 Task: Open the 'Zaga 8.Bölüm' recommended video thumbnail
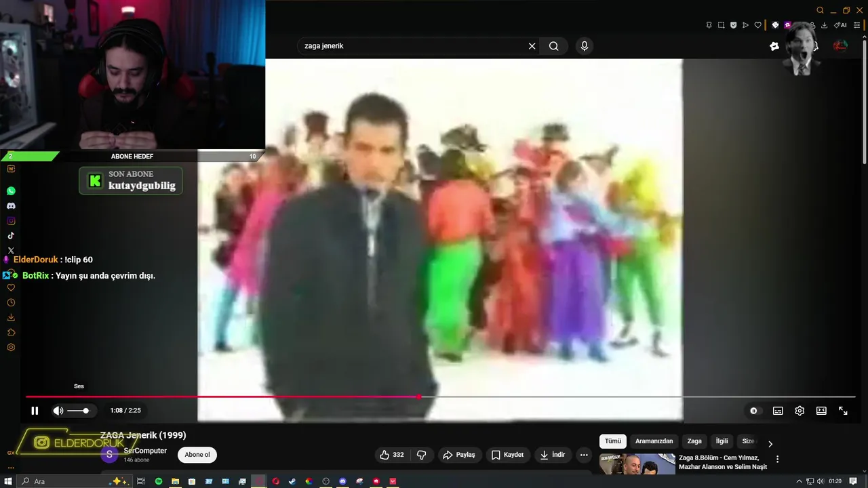637,464
